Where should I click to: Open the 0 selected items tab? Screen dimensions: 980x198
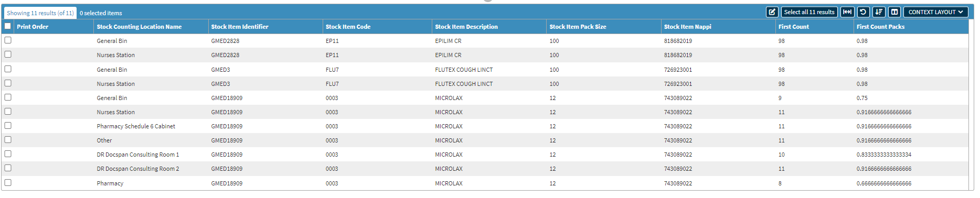click(101, 13)
